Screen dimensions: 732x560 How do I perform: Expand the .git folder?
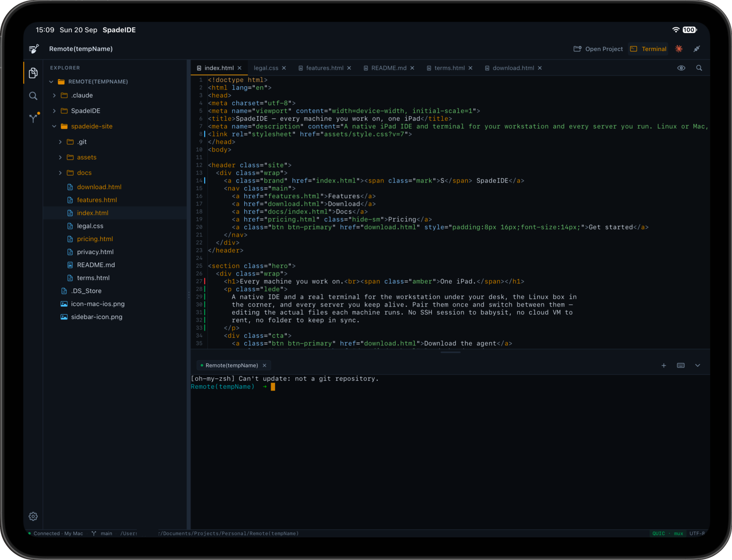[60, 142]
